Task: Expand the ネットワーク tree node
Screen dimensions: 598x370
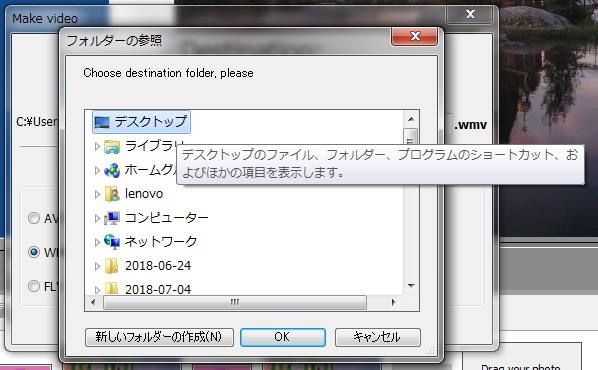Action: 97,242
